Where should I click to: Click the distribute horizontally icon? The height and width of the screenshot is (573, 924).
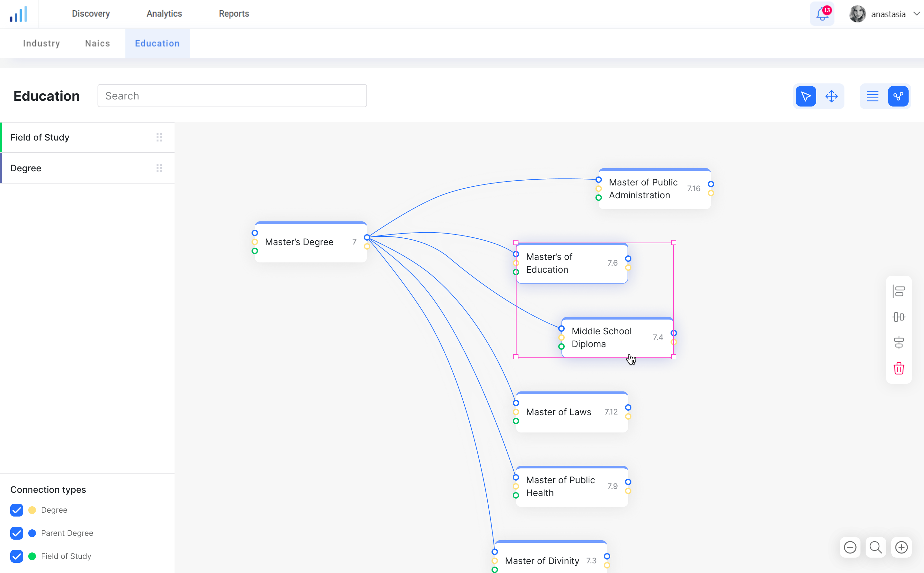coord(899,317)
